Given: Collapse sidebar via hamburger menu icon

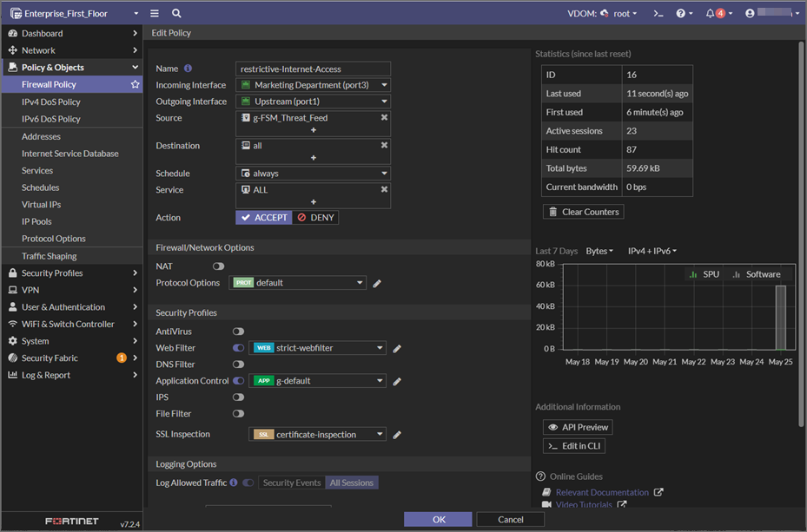Looking at the screenshot, I should click(154, 12).
